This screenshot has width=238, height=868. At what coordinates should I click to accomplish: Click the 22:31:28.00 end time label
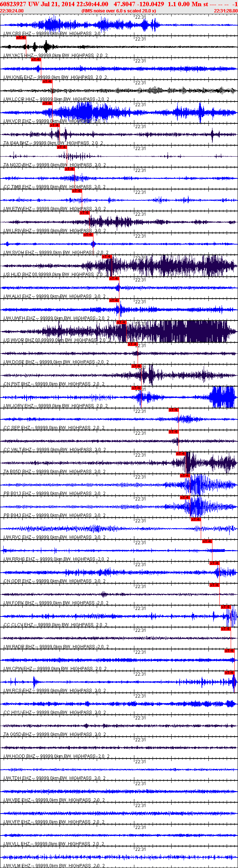click(x=226, y=11)
